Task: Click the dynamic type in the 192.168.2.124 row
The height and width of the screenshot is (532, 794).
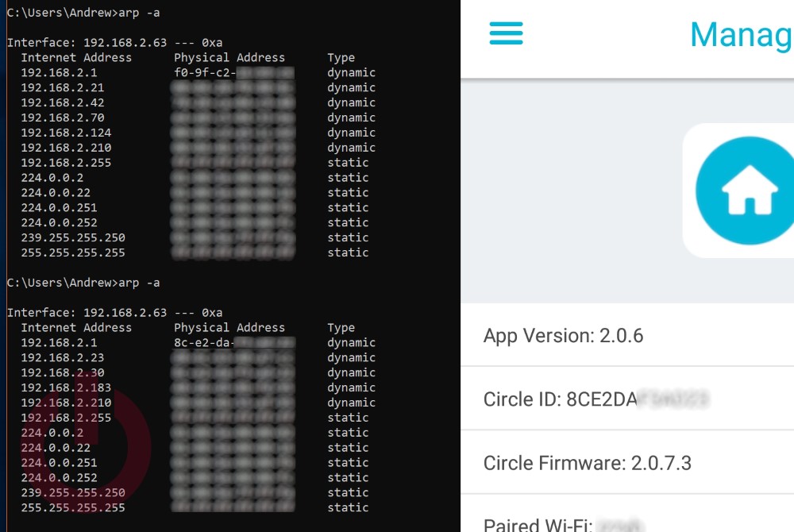Action: click(351, 133)
